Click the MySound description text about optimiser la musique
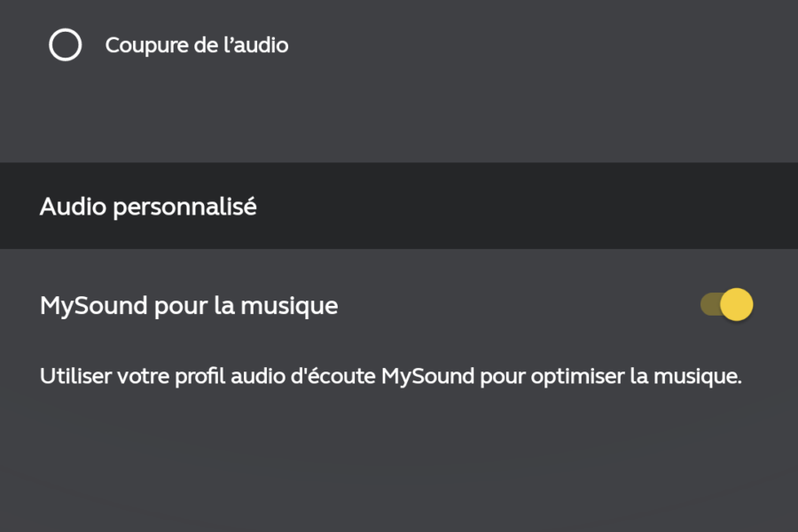 pos(391,377)
